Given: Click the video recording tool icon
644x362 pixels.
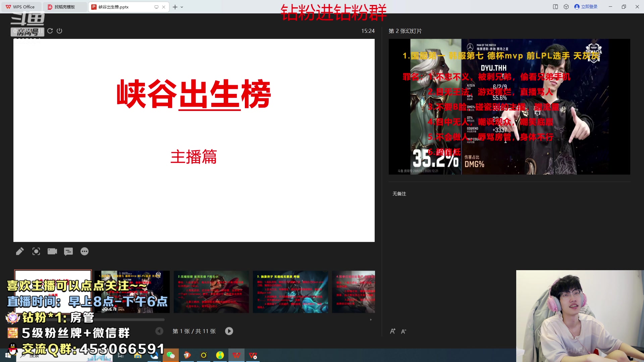Looking at the screenshot, I should click(x=52, y=251).
